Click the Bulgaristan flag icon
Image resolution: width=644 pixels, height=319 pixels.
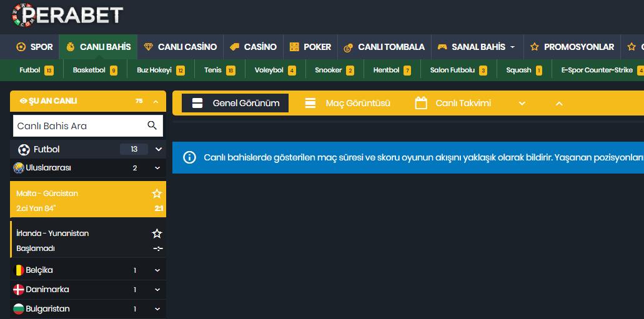coord(19,309)
